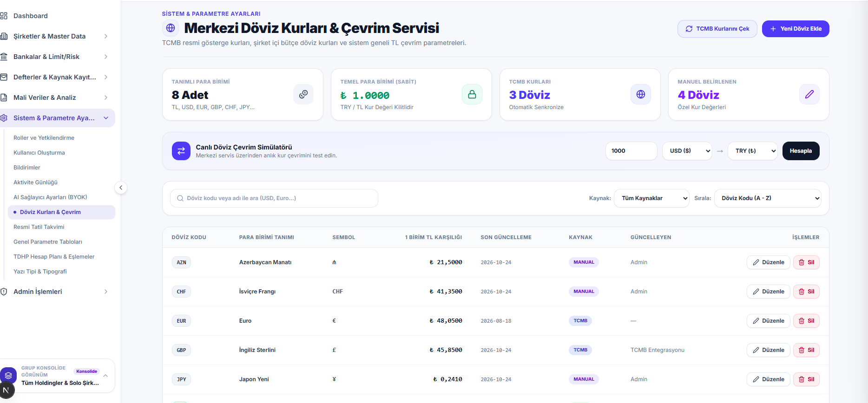Click the Mali Veriler & Analiz icon
The height and width of the screenshot is (403, 868).
pos(4,97)
